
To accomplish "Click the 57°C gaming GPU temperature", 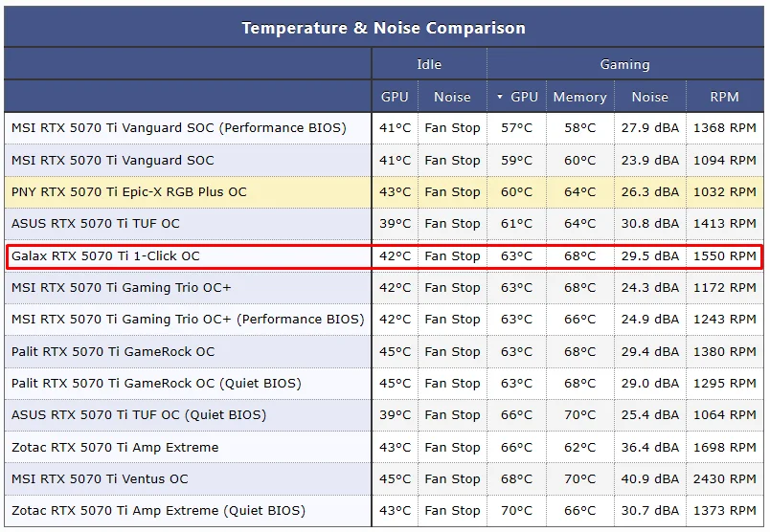I will (516, 128).
